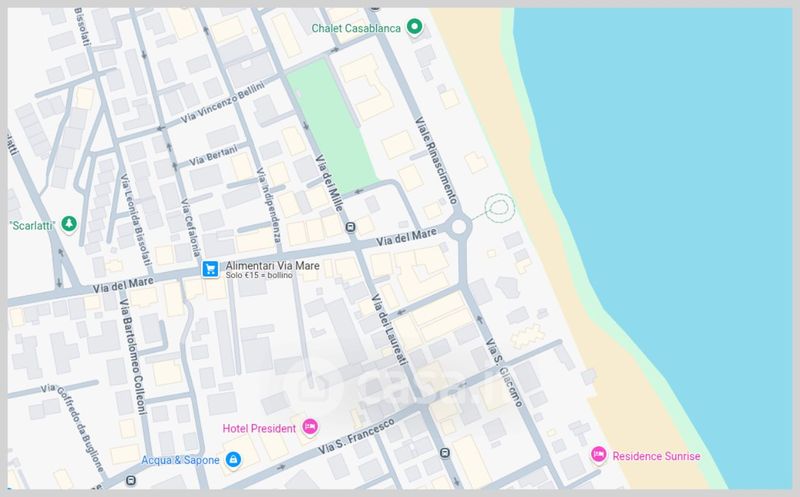Select the Scarlatti park tree marker
Viewport: 800px width, 497px height.
coord(69,223)
